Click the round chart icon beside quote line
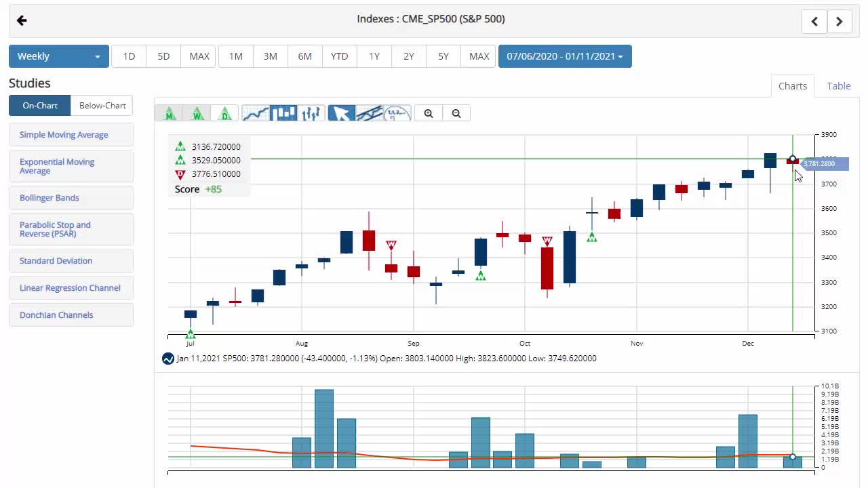This screenshot has width=868, height=488. (168, 359)
